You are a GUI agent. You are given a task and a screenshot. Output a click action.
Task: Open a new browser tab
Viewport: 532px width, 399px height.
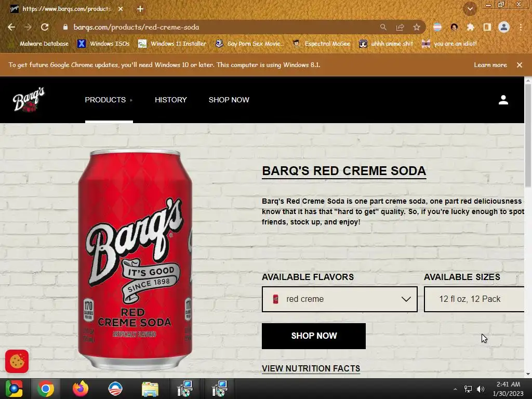click(x=140, y=9)
